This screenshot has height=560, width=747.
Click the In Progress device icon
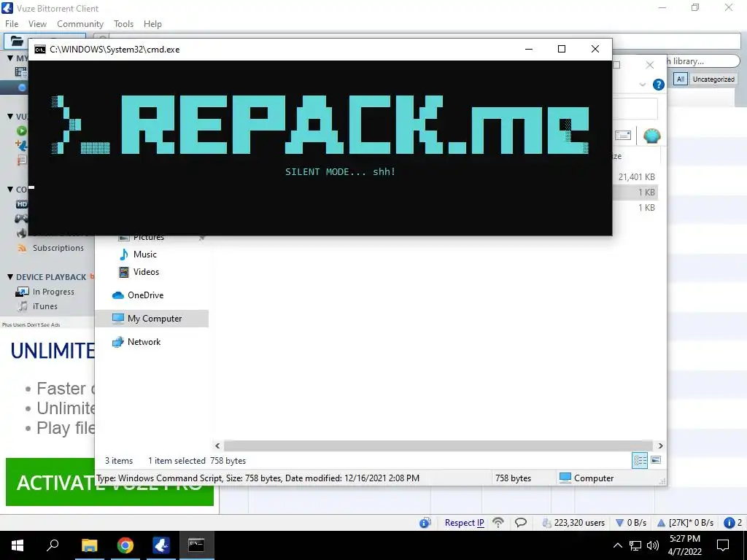(22, 292)
